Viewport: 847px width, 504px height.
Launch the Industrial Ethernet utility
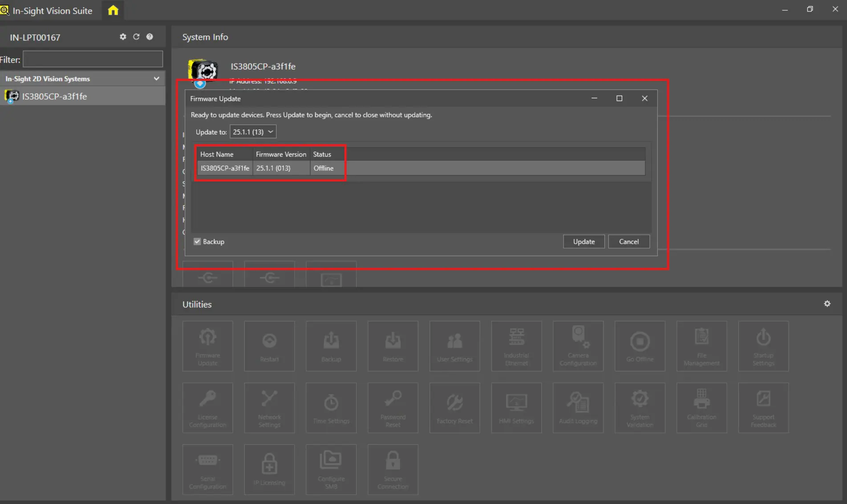(x=516, y=346)
